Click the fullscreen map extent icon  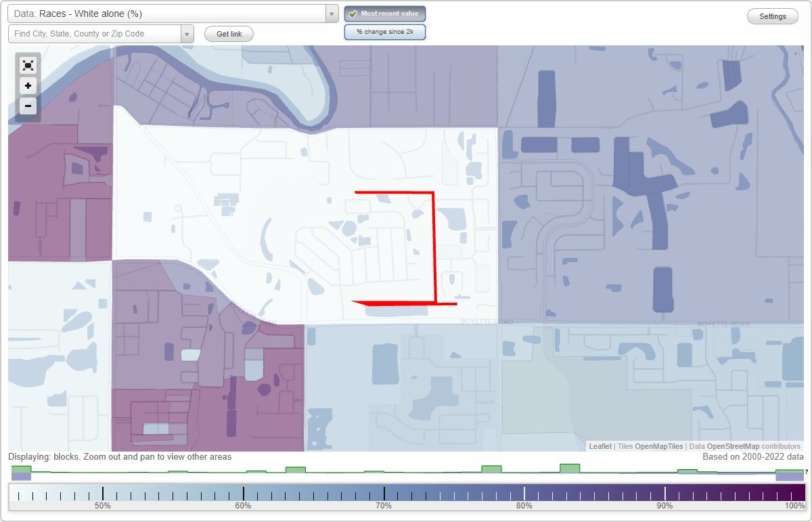[x=28, y=65]
